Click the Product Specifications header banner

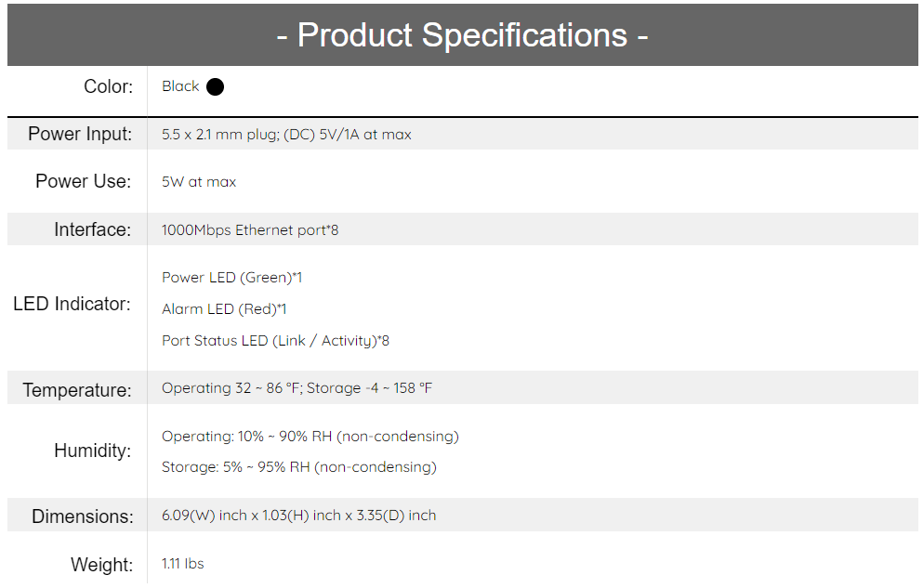[463, 34]
